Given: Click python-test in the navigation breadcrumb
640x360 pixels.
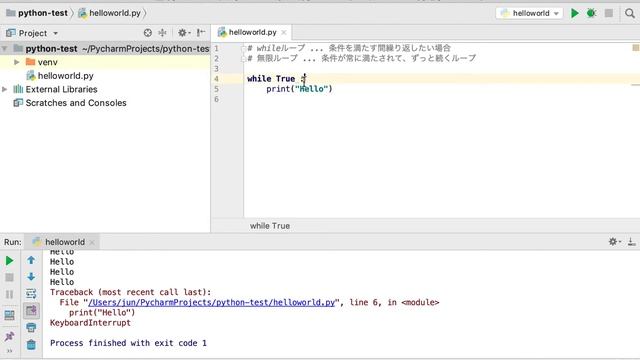Looking at the screenshot, I should (x=37, y=13).
